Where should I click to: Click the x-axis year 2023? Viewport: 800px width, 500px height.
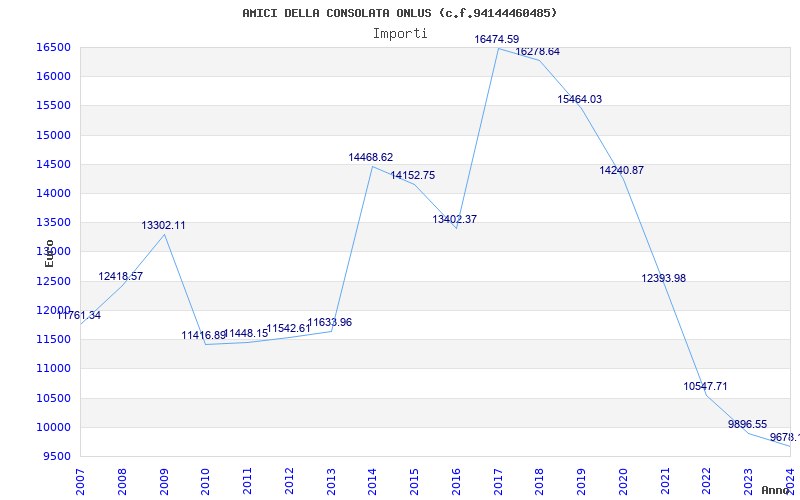(749, 482)
